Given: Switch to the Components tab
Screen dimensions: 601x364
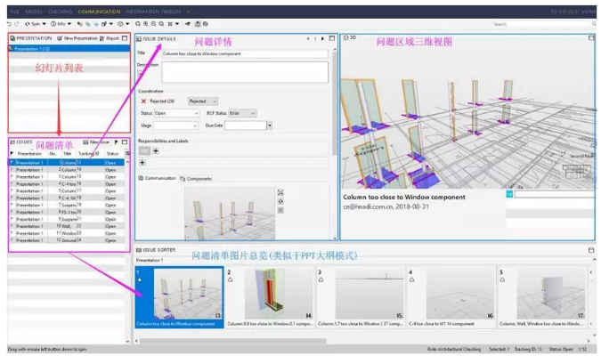Looking at the screenshot, I should (196, 179).
